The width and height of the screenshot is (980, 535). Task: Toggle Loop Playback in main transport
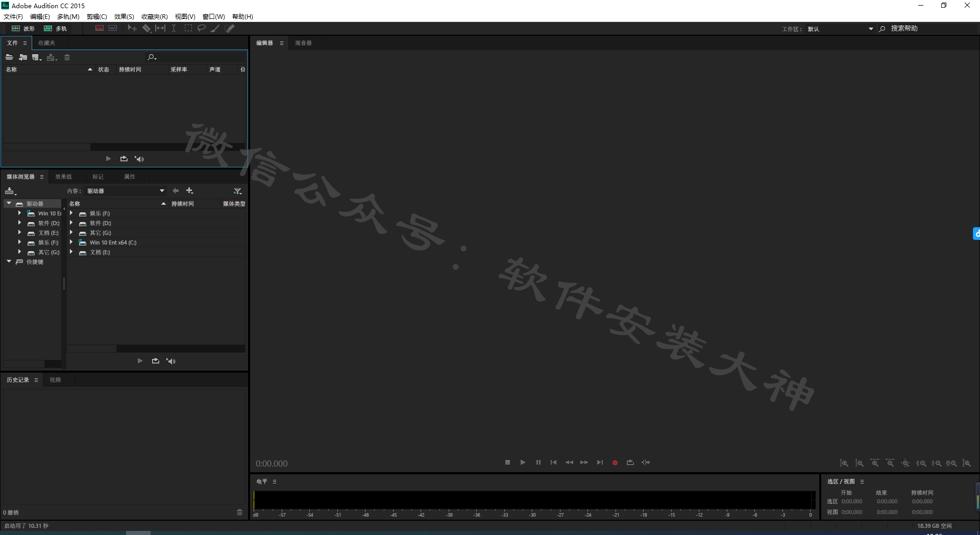coord(630,463)
